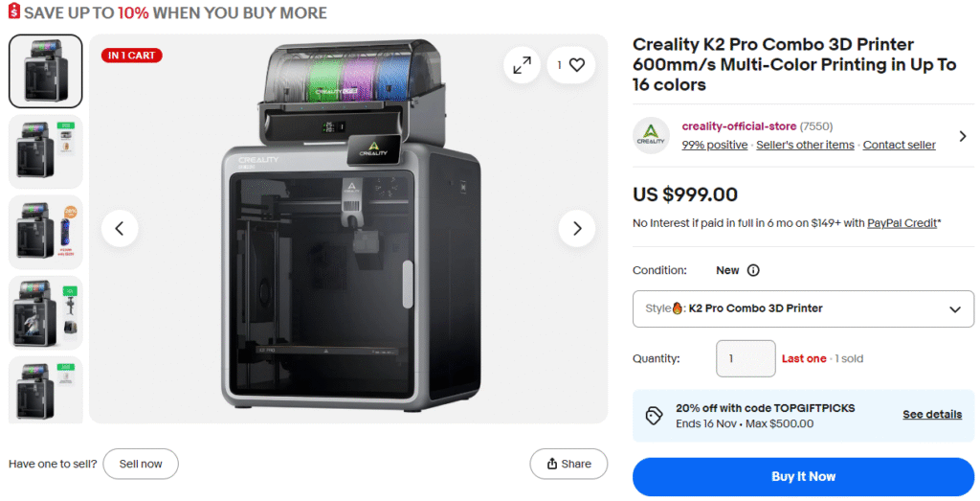Viewport: 980px width, 501px height.
Task: Click the coupon tag icon
Action: [x=655, y=415]
